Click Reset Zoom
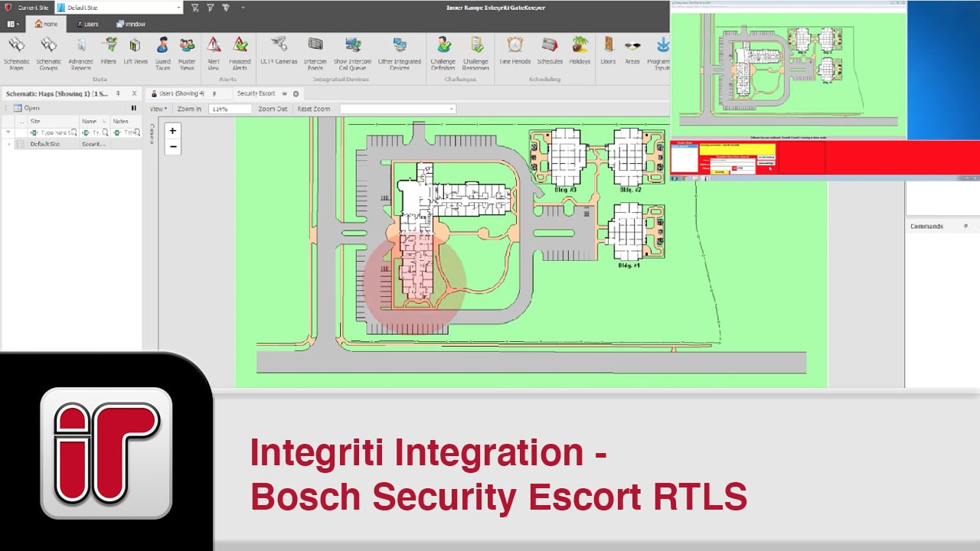Screen dimensions: 980x551 pos(314,109)
